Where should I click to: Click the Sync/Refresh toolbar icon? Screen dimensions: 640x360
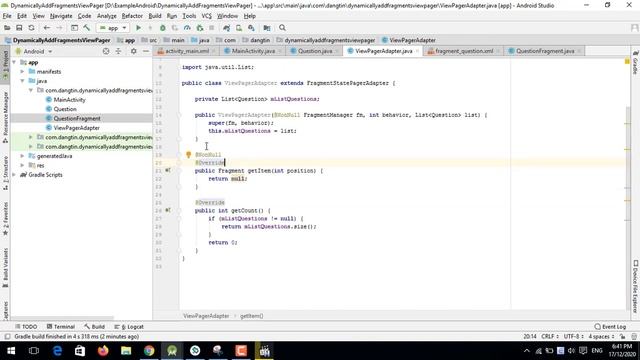click(31, 28)
